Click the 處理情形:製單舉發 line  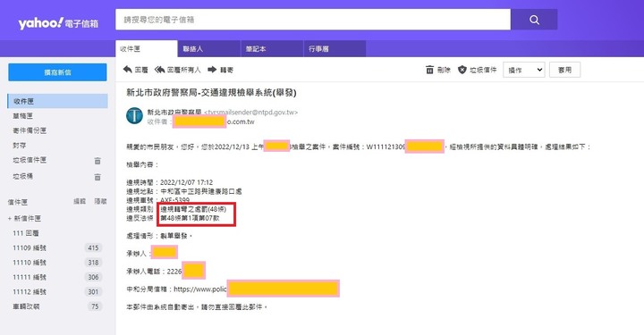pos(159,236)
